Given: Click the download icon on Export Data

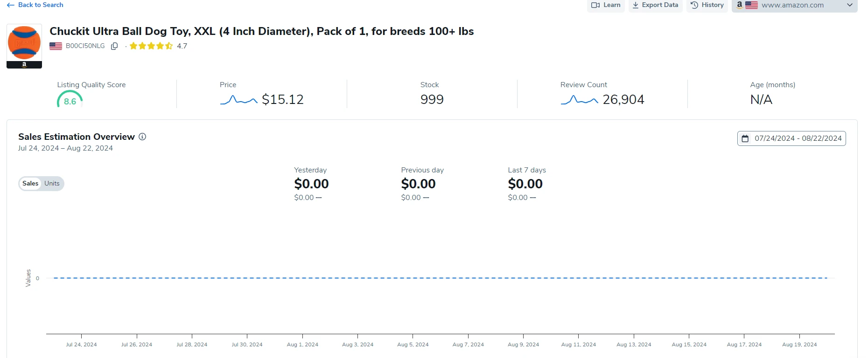Looking at the screenshot, I should pos(636,5).
